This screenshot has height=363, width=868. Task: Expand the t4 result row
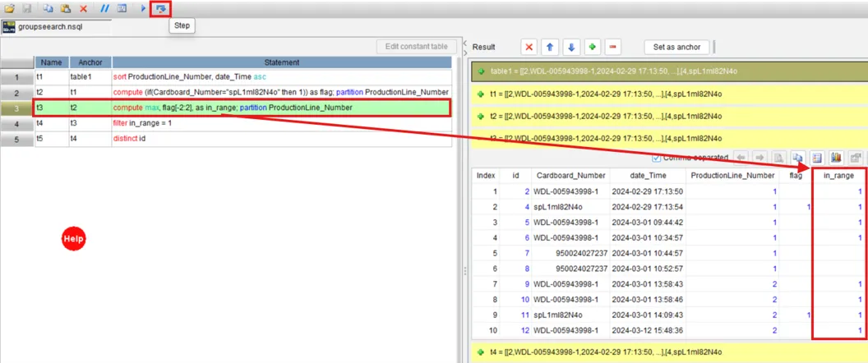click(481, 352)
